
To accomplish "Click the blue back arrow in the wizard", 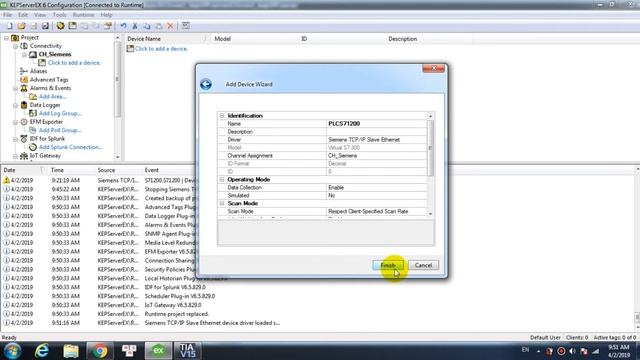I will point(206,84).
